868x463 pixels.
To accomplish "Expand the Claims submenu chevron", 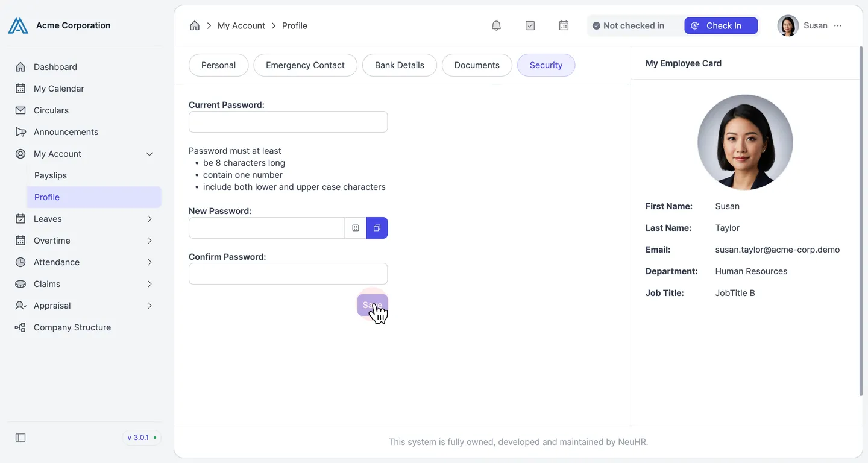I will 149,284.
